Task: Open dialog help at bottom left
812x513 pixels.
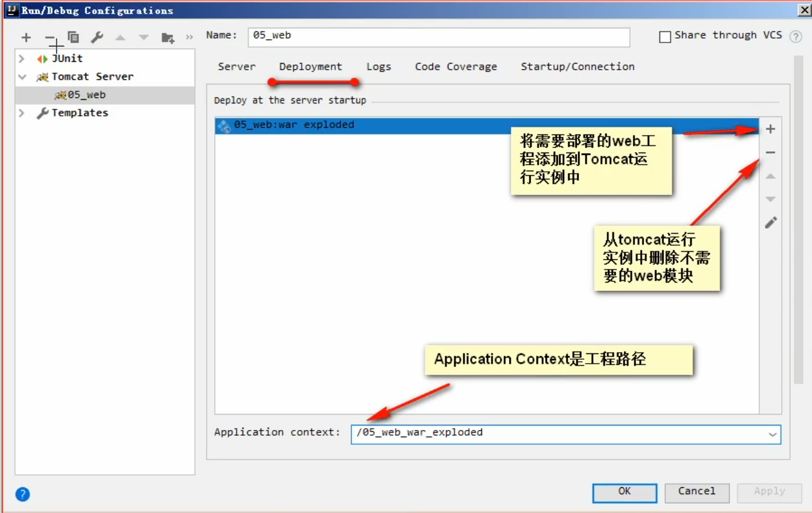Action: 23,494
